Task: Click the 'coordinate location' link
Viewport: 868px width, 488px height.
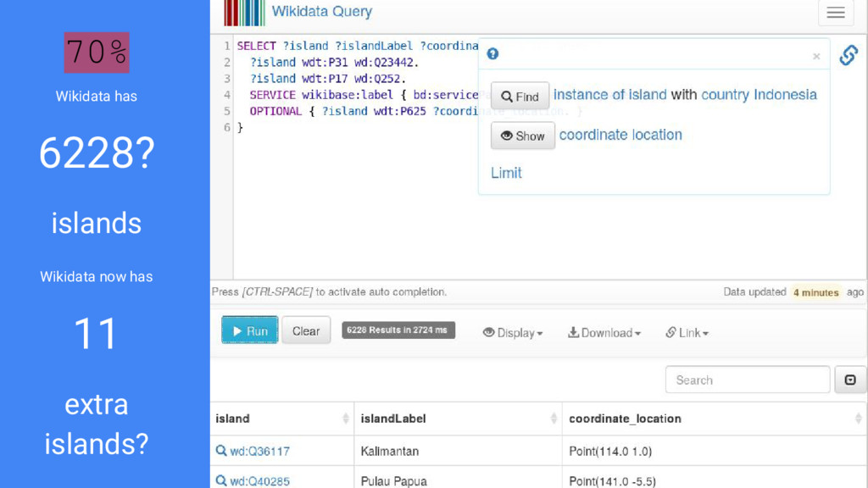Action: 620,135
